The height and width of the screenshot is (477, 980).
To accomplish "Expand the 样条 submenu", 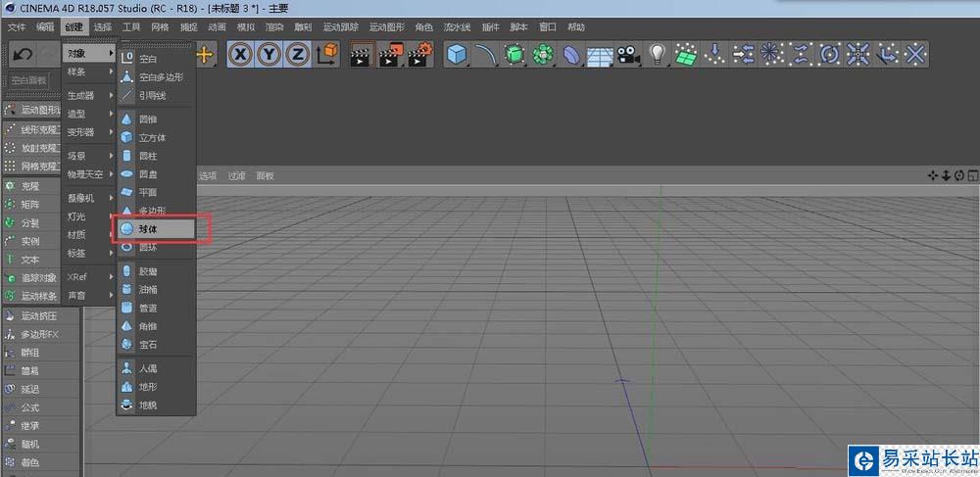I will click(x=90, y=72).
